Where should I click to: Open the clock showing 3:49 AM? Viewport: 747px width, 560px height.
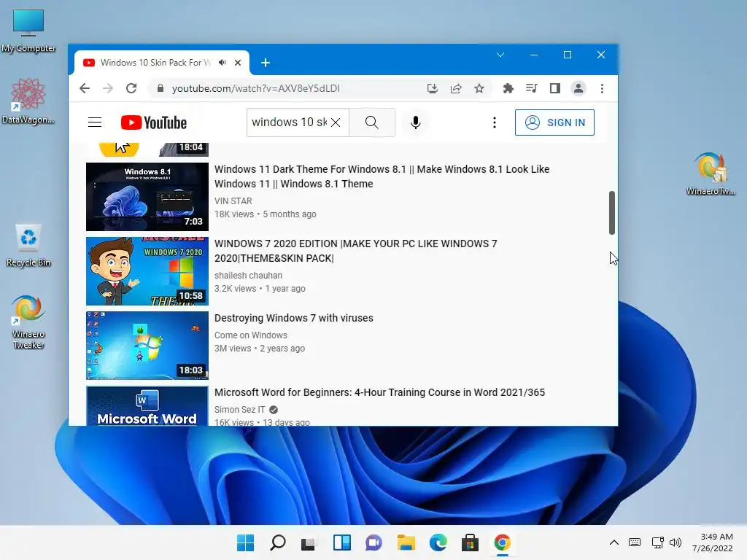coord(712,542)
